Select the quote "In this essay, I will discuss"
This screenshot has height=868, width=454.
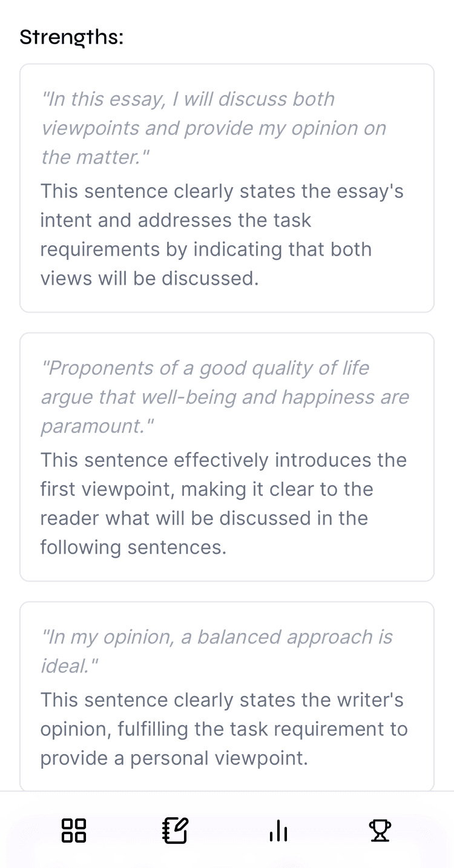tap(188, 99)
